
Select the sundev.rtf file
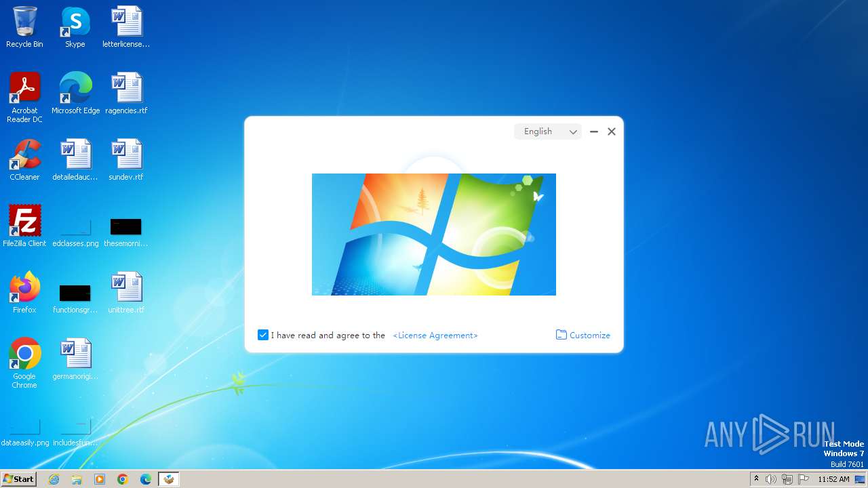[126, 160]
